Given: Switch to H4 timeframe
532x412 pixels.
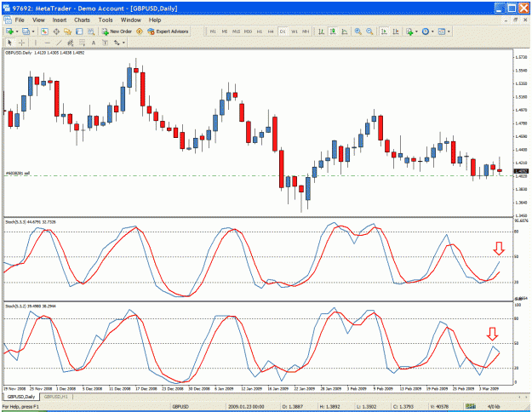Looking at the screenshot, I should 271,31.
